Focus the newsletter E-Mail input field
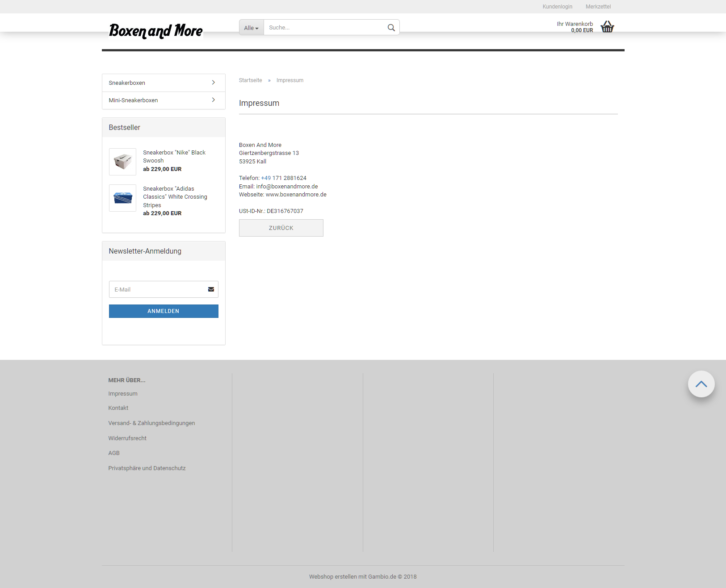Image resolution: width=726 pixels, height=588 pixels. 157,289
